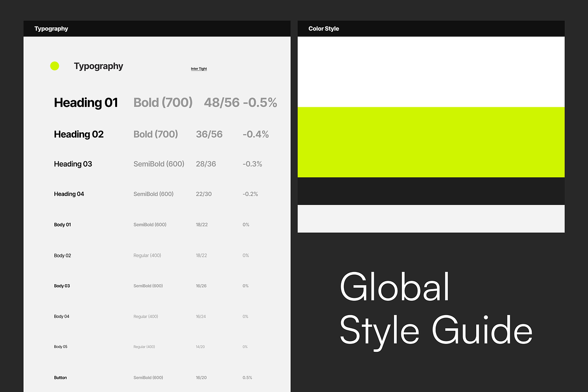This screenshot has width=588, height=392.
Task: Select 0% in the Body 05 row
Action: (x=245, y=347)
